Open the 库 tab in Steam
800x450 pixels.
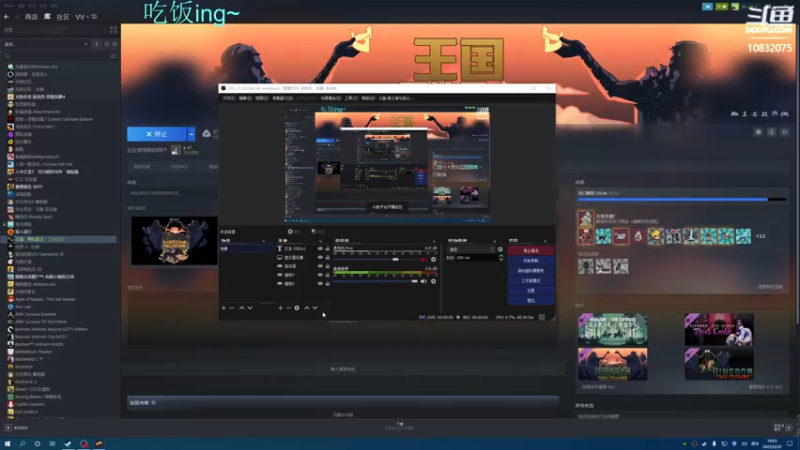point(47,17)
